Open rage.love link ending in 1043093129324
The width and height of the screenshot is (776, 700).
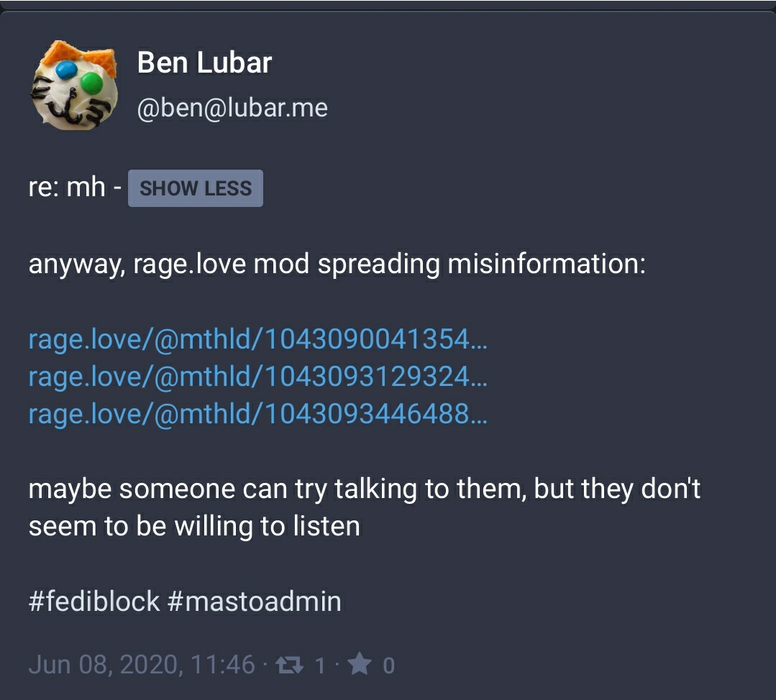pyautogui.click(x=257, y=376)
